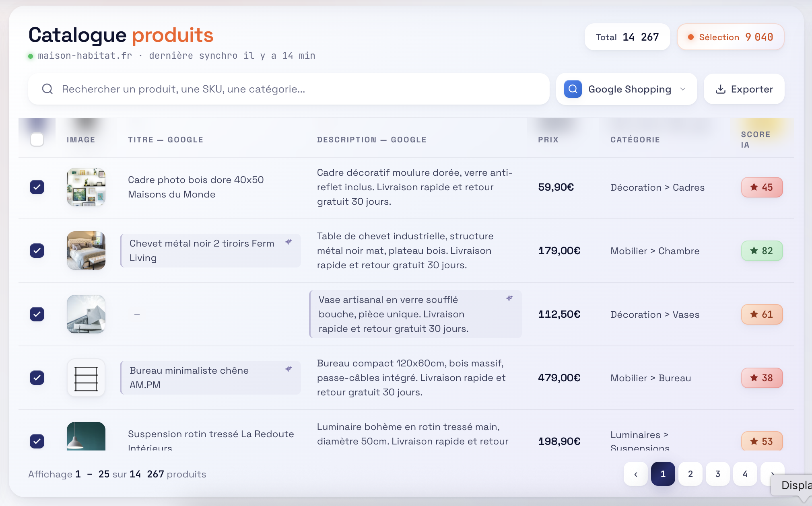Screen dimensions: 812x506
Task: Focus the product search field
Action: pos(289,89)
